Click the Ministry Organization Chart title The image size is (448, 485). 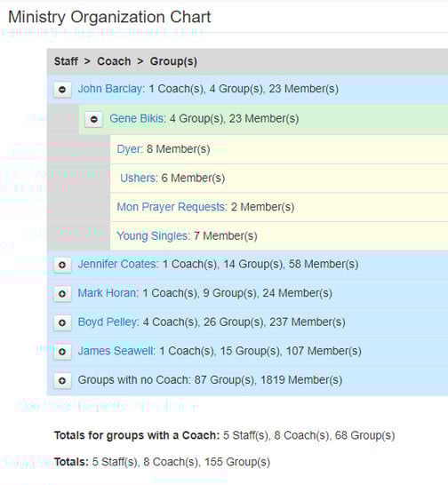(x=109, y=17)
